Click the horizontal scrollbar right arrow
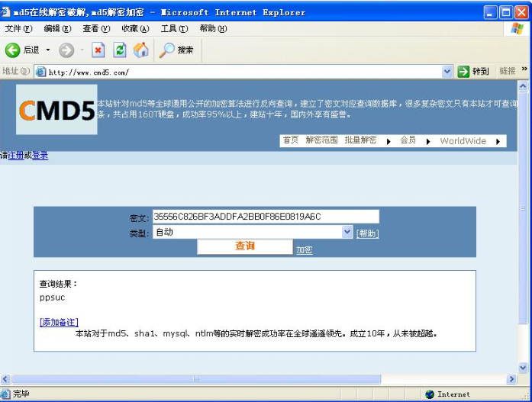Image resolution: width=532 pixels, height=402 pixels. [x=511, y=379]
